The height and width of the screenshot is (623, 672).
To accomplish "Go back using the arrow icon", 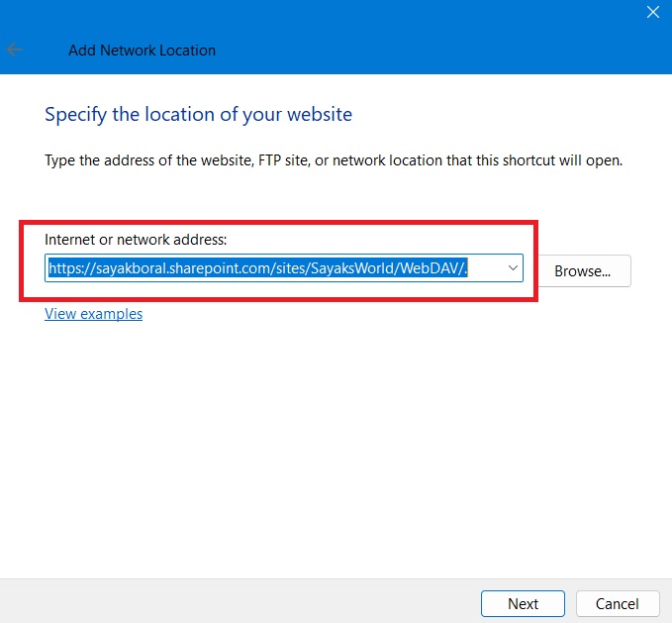I will pos(15,50).
